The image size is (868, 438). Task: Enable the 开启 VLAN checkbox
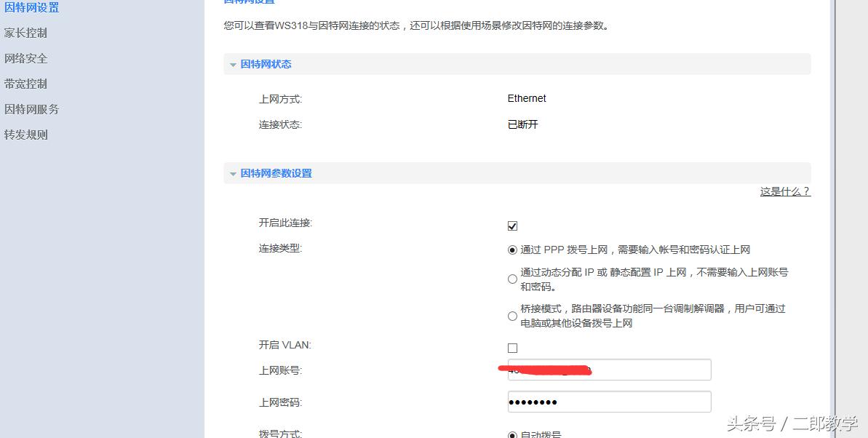pyautogui.click(x=512, y=348)
